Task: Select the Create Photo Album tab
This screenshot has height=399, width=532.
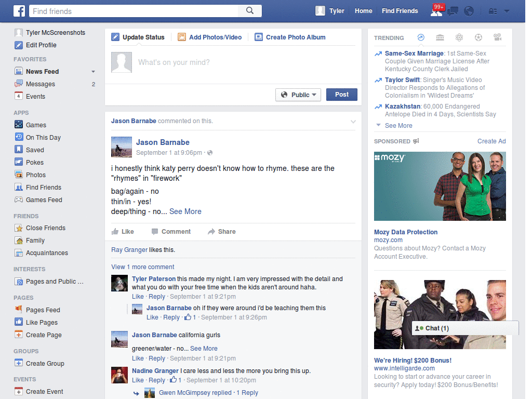Action: coord(290,37)
